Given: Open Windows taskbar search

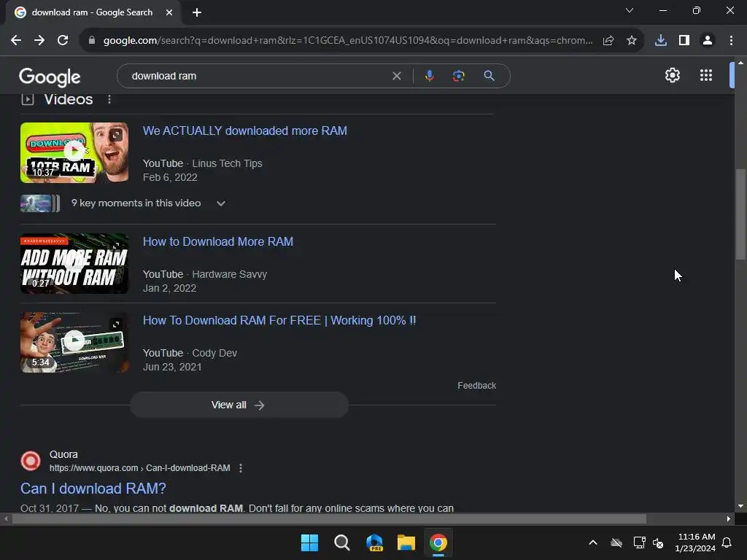Looking at the screenshot, I should 342,542.
